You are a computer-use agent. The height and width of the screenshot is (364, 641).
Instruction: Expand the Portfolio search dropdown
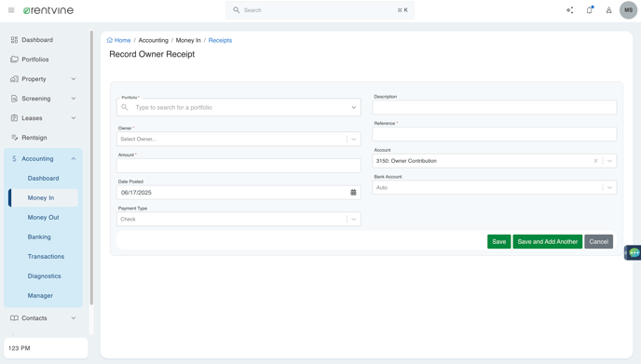[x=354, y=107]
